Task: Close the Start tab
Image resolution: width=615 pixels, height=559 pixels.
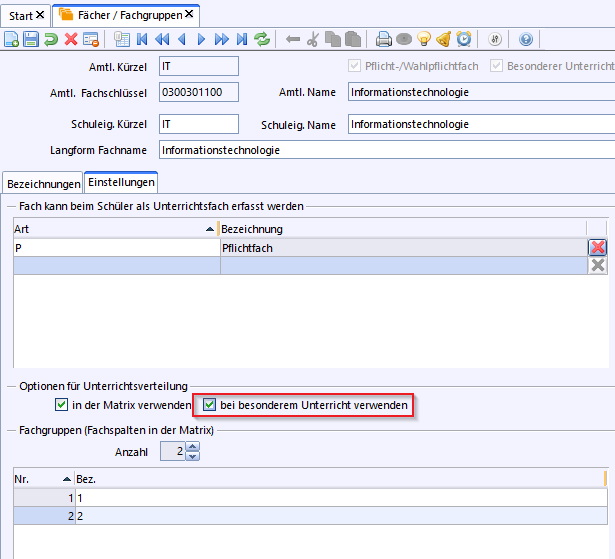Action: pos(40,15)
